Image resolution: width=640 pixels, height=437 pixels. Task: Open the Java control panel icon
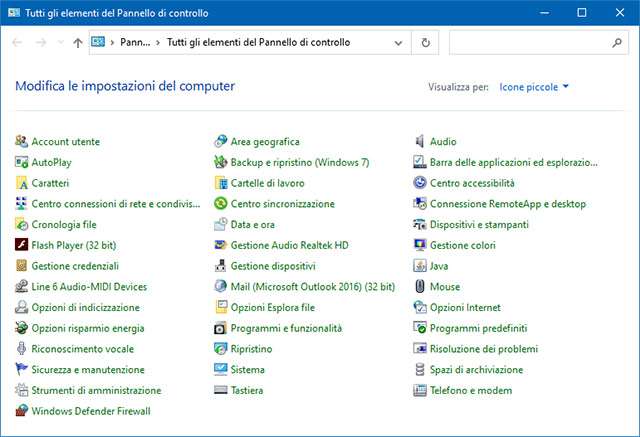click(421, 266)
